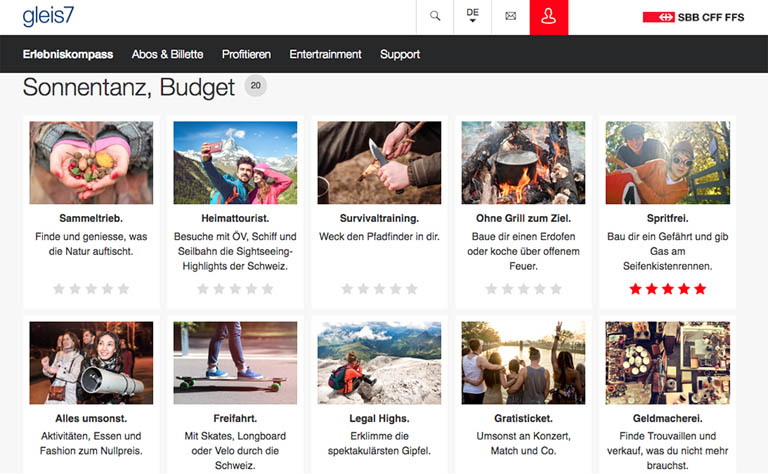Open the search magnifier icon

click(x=434, y=17)
